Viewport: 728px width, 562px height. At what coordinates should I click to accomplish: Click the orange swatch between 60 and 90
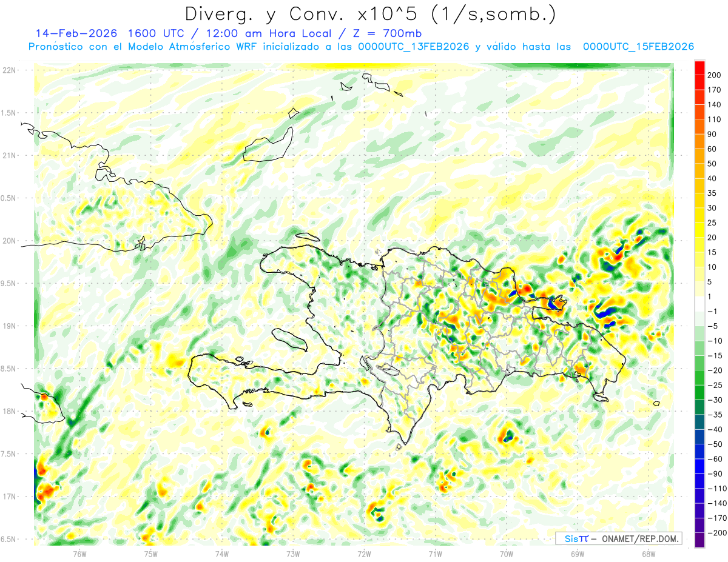[699, 141]
